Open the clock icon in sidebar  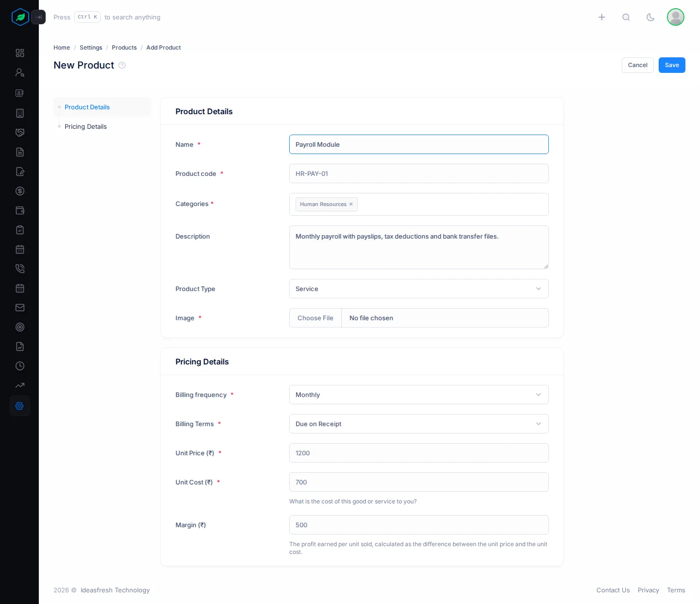20,366
